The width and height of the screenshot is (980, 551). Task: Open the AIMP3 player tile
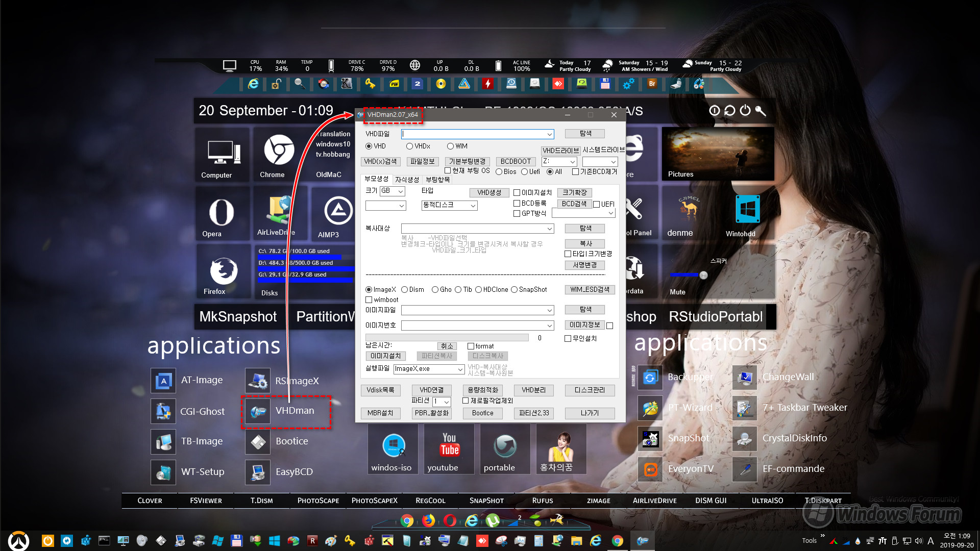pyautogui.click(x=337, y=214)
